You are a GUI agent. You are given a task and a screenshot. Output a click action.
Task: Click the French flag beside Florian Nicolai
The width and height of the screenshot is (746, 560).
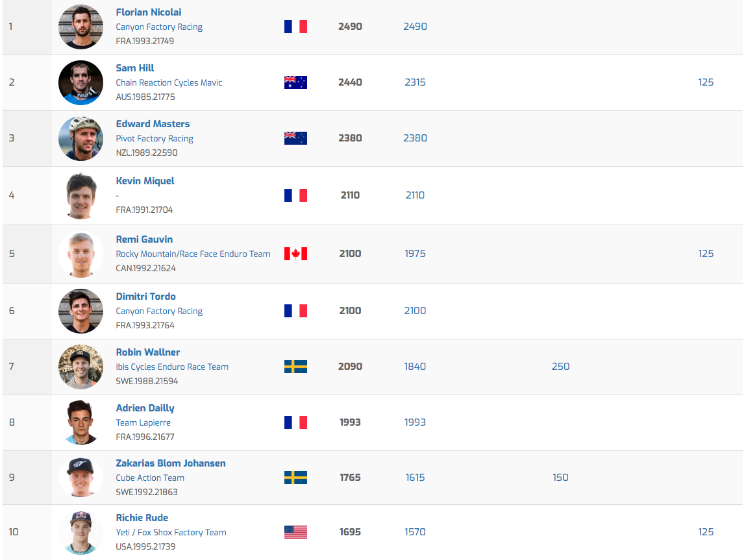pyautogui.click(x=295, y=27)
